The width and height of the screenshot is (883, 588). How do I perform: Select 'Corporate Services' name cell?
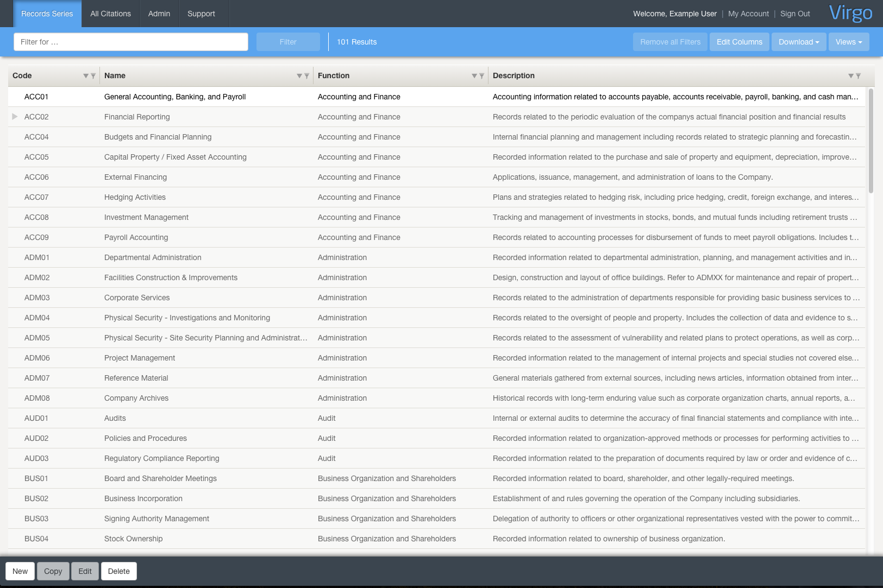click(137, 298)
